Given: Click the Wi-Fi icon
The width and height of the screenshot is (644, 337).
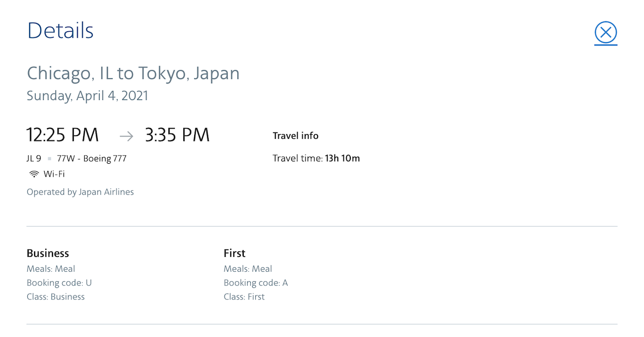Looking at the screenshot, I should (x=34, y=174).
